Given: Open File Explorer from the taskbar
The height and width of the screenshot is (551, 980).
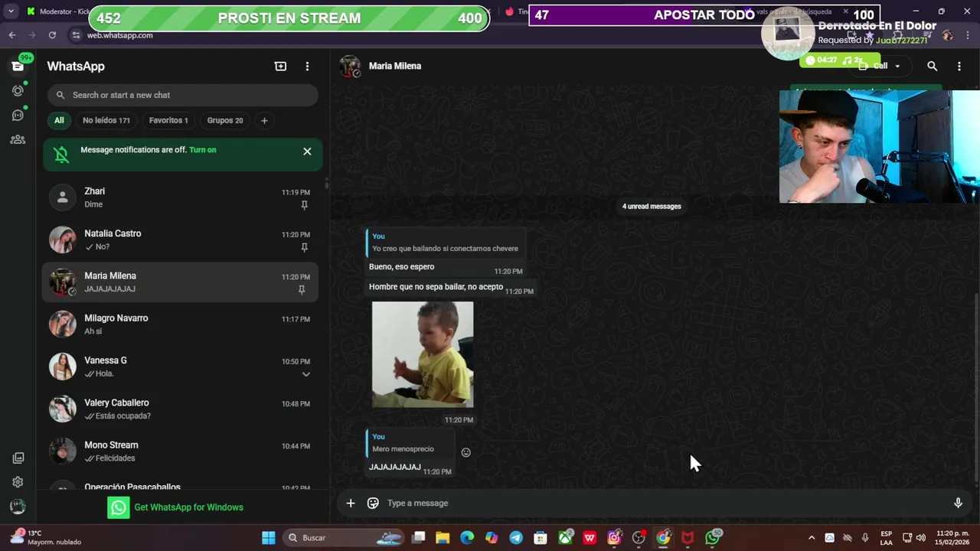Looking at the screenshot, I should pyautogui.click(x=443, y=538).
